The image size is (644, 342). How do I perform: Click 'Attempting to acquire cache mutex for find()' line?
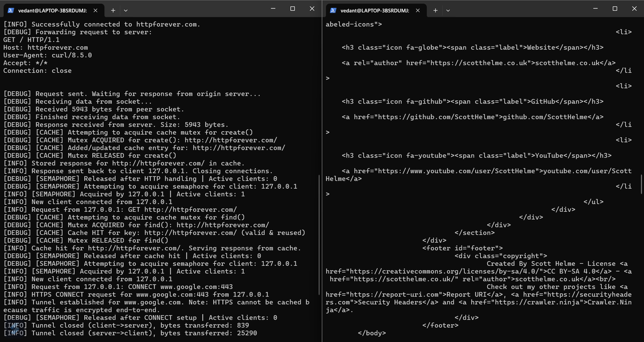point(124,217)
